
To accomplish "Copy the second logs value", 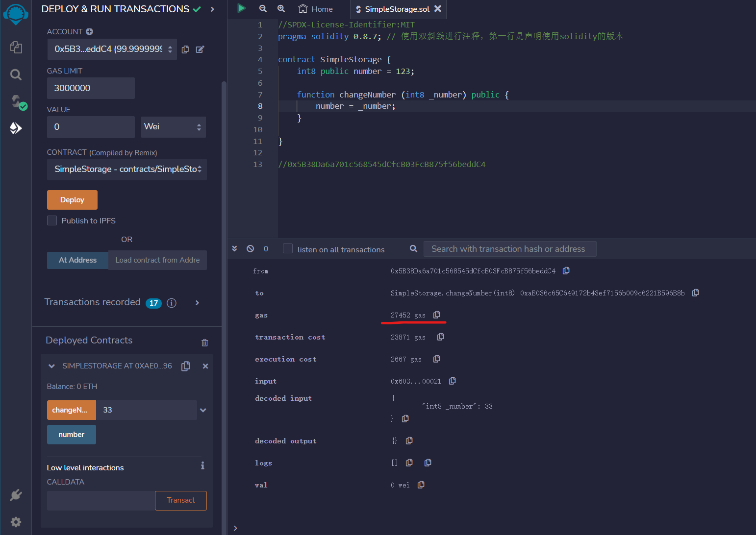I will point(428,462).
